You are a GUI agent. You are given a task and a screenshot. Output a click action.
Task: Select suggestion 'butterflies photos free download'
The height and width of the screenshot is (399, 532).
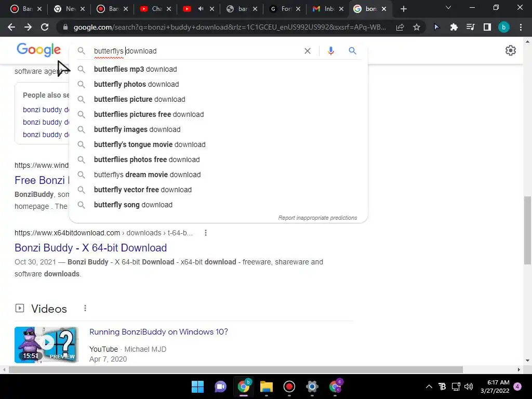point(219,159)
